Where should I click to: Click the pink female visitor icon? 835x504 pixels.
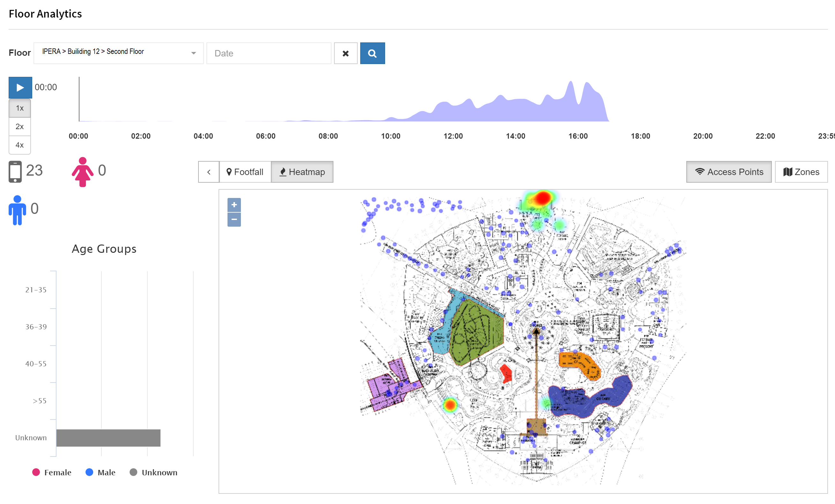click(82, 172)
